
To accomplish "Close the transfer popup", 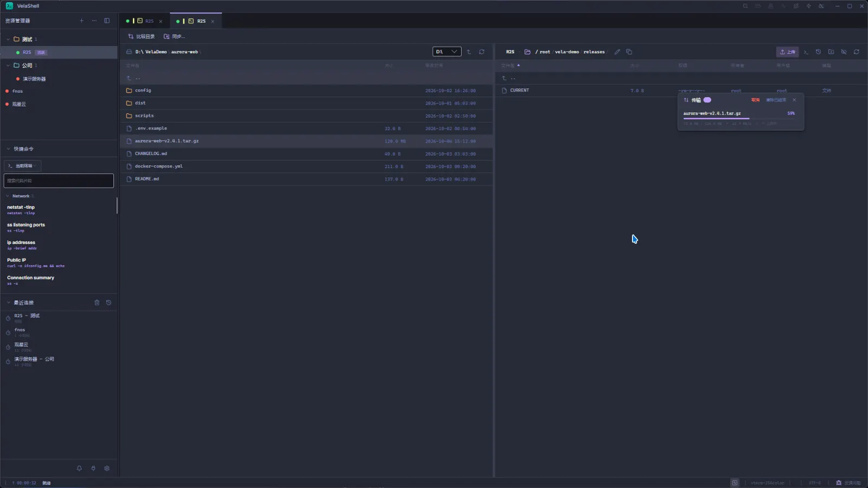I will [794, 100].
